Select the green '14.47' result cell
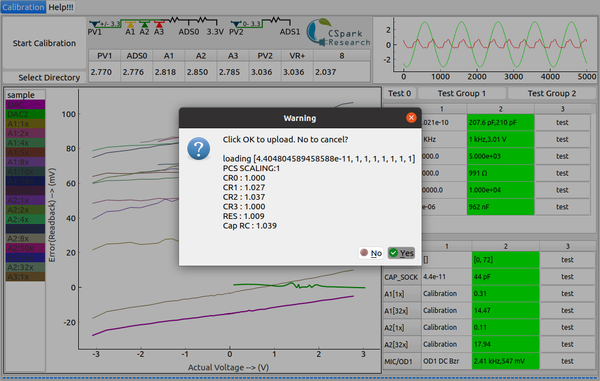The width and height of the screenshot is (600, 381). tap(505, 310)
